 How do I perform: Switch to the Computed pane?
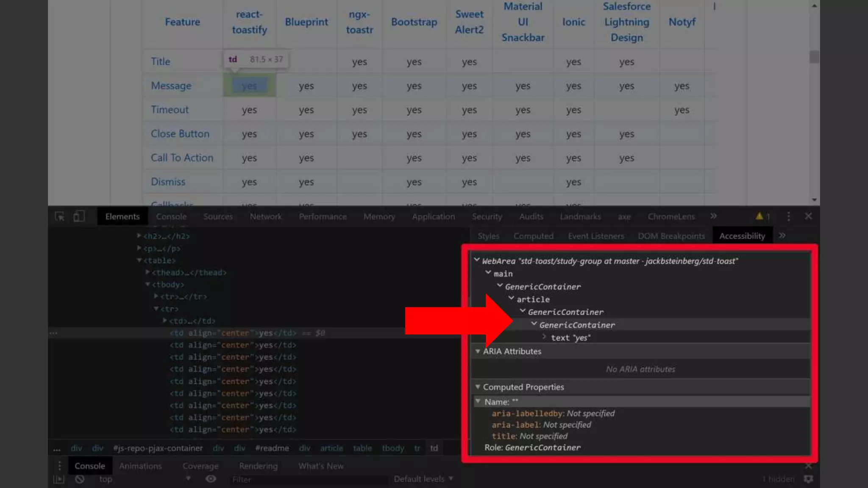(533, 236)
